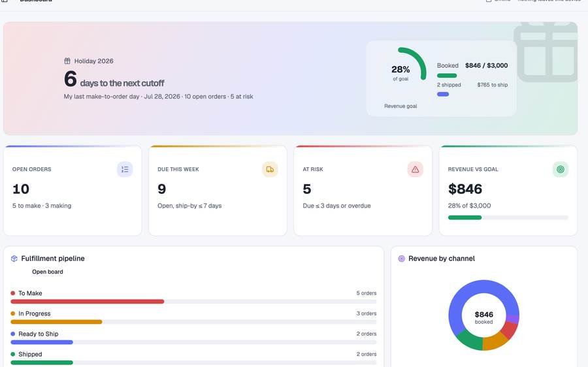Click the "Holiday 2026" label

coord(93,61)
